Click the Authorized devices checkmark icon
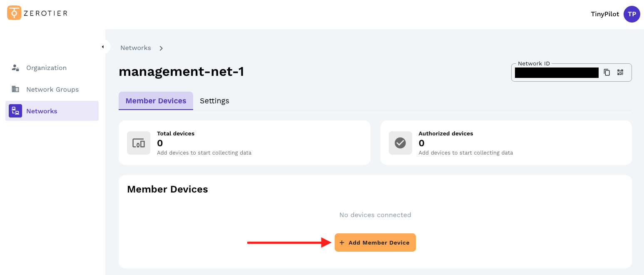The width and height of the screenshot is (644, 275). pyautogui.click(x=400, y=142)
